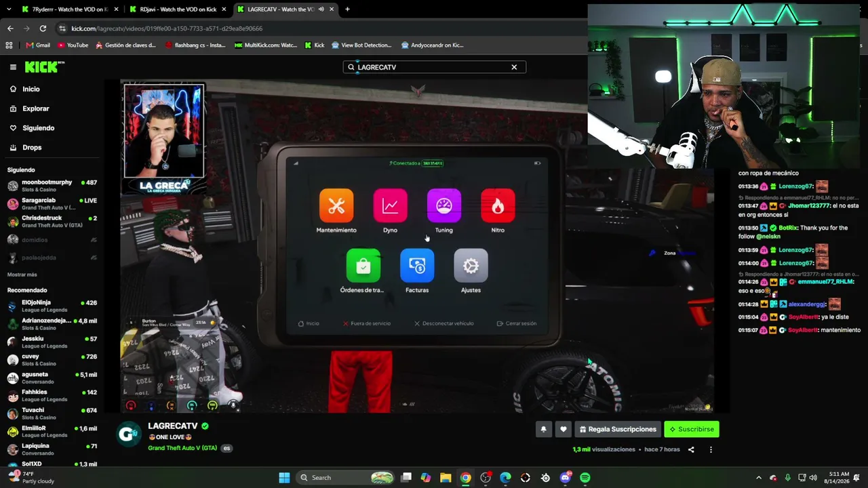The image size is (868, 488).
Task: Open the green Órdenes de trabajo app
Action: pyautogui.click(x=363, y=266)
